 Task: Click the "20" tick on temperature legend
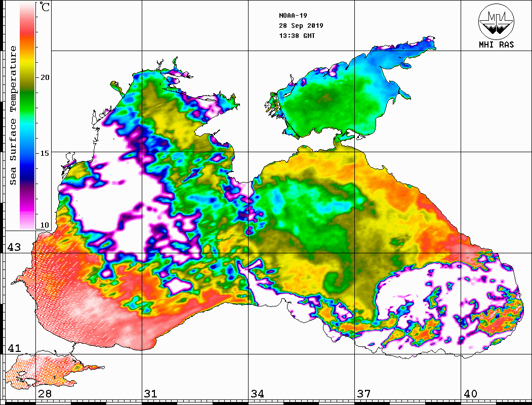tap(45, 77)
